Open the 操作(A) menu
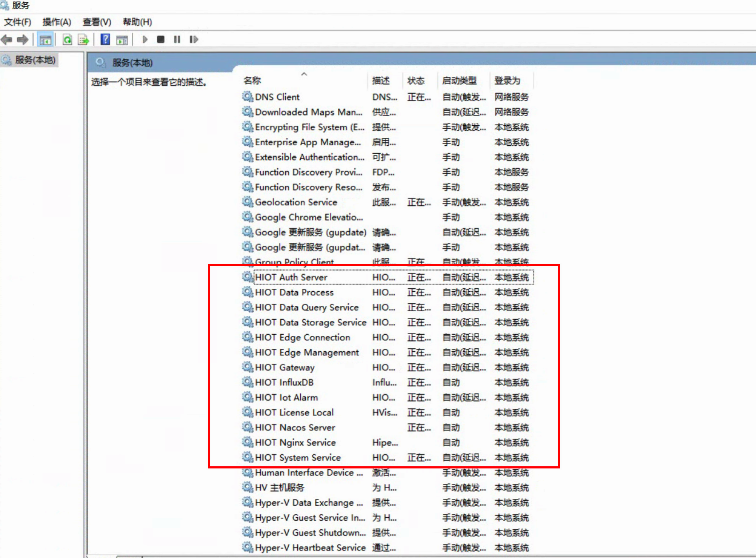756x558 pixels. [x=57, y=22]
